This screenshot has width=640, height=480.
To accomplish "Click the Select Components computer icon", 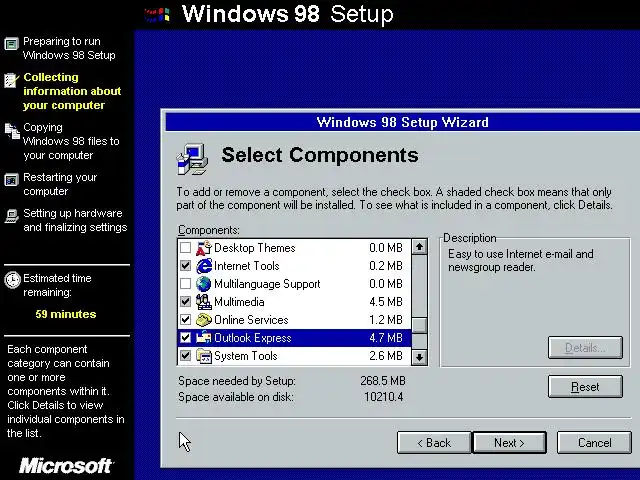I will 192,159.
